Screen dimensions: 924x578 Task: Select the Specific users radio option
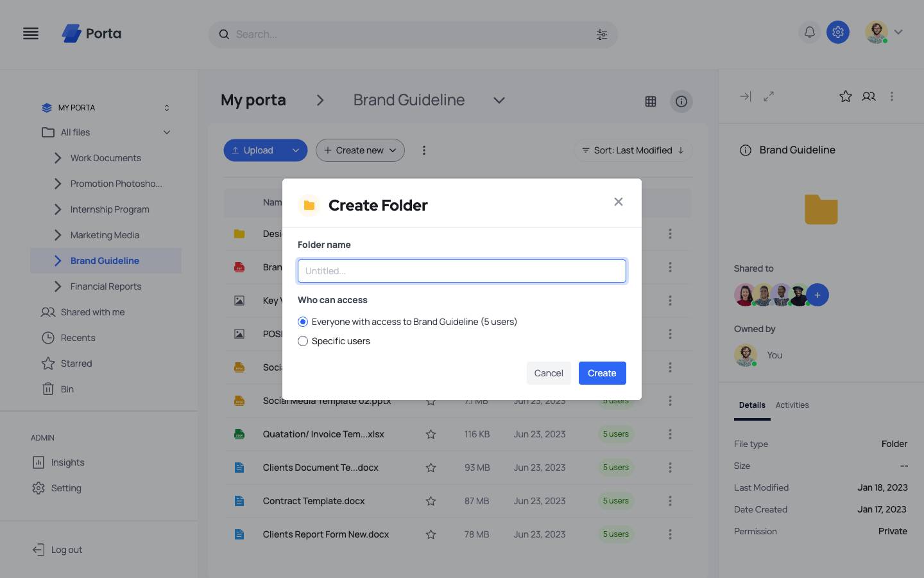(x=303, y=341)
